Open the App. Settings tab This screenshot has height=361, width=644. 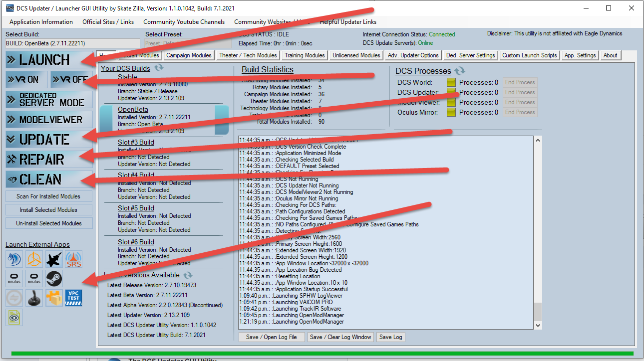point(580,55)
